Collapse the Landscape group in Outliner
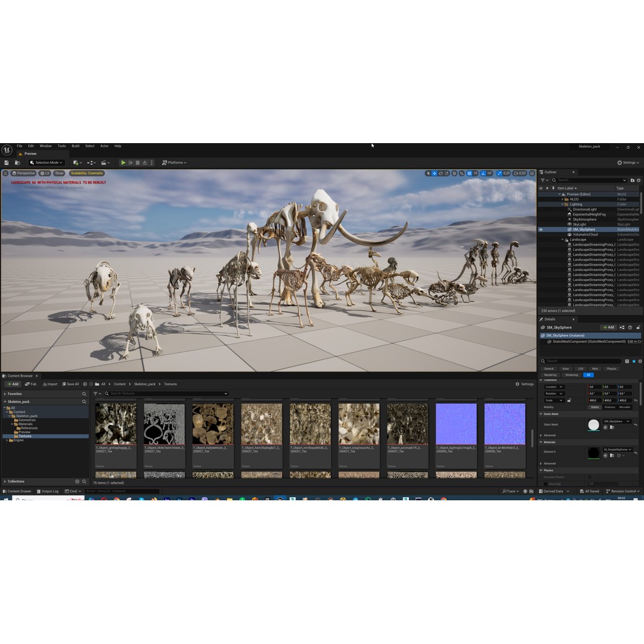The image size is (644, 644). click(x=563, y=240)
